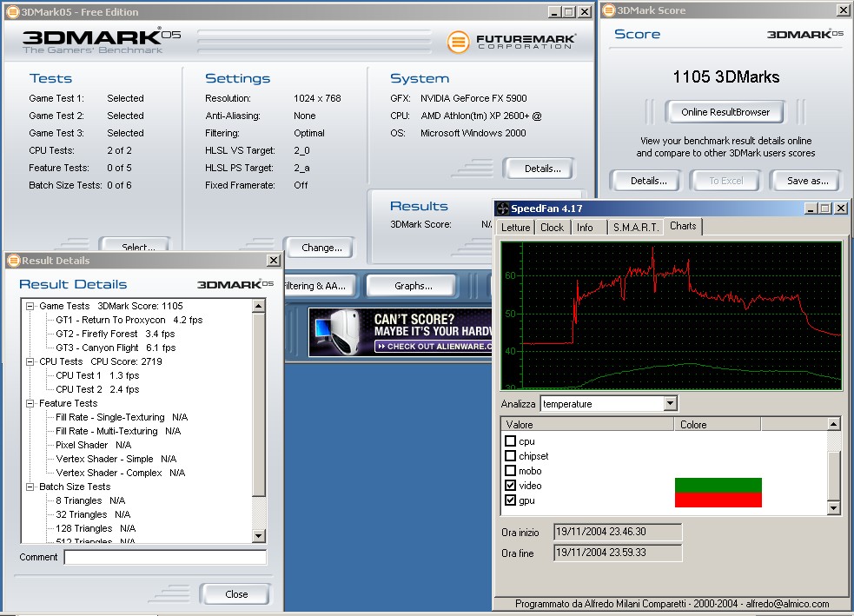Click the Ora inizio time field
854x616 pixels.
[x=618, y=532]
